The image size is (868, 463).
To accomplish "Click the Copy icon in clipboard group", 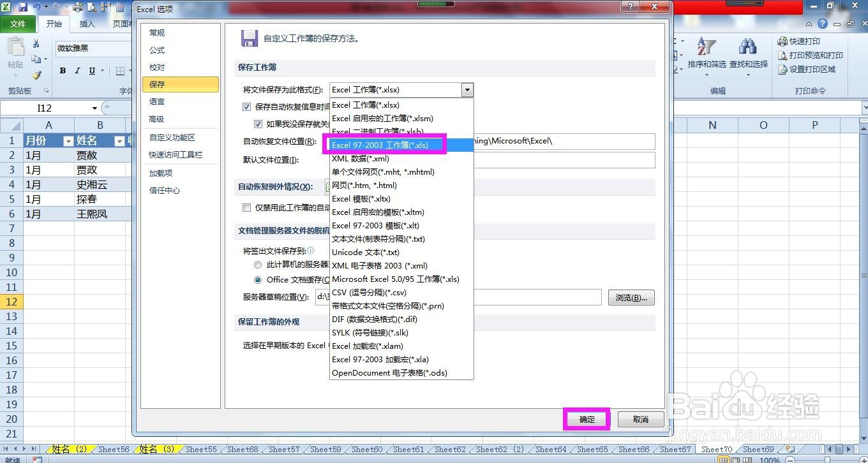I will pos(36,59).
